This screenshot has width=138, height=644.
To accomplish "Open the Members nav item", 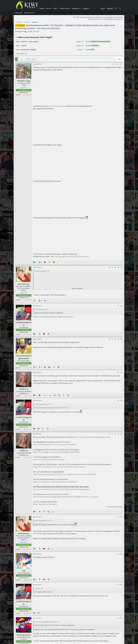I will pos(76,8).
